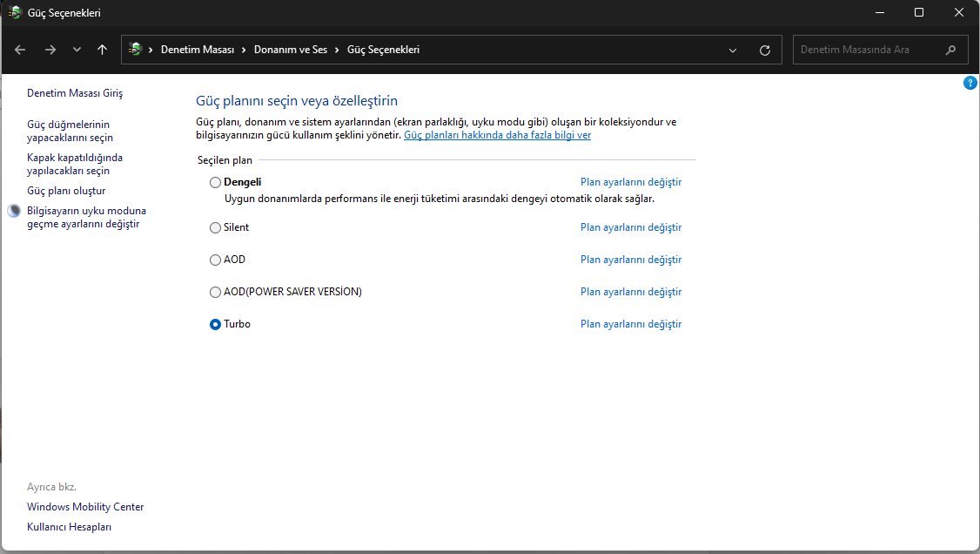Click the forward navigation arrow
980x554 pixels.
(x=50, y=50)
